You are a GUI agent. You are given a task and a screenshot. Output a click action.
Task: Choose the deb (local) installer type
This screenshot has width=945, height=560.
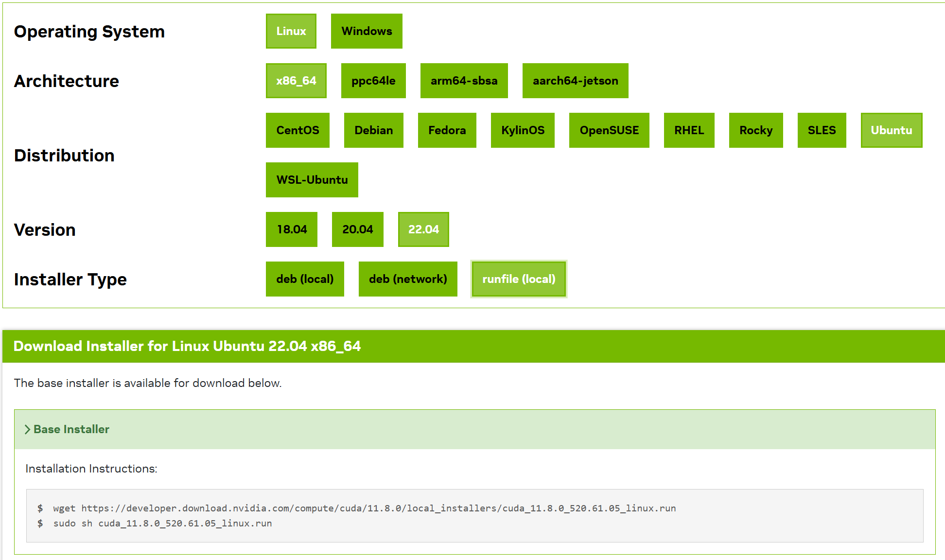click(305, 279)
